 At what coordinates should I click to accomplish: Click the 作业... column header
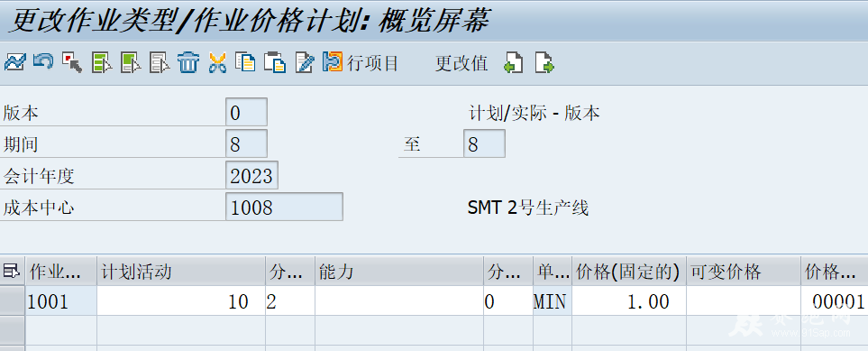61,272
